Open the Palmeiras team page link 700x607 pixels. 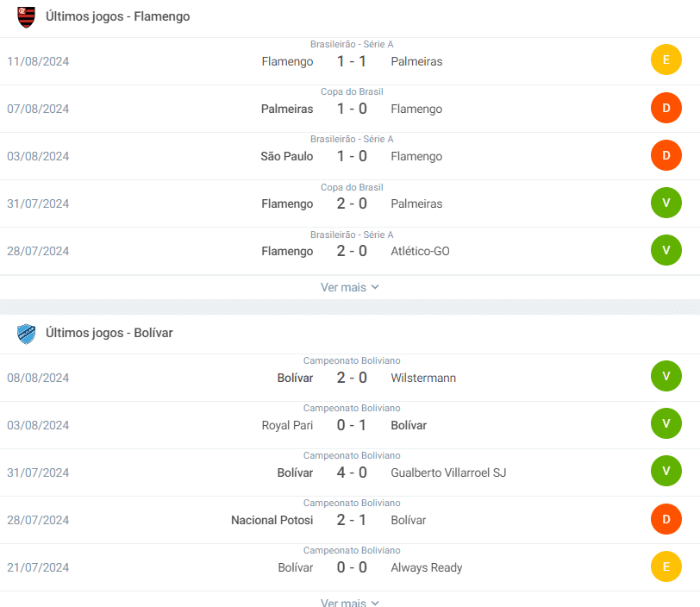click(419, 61)
